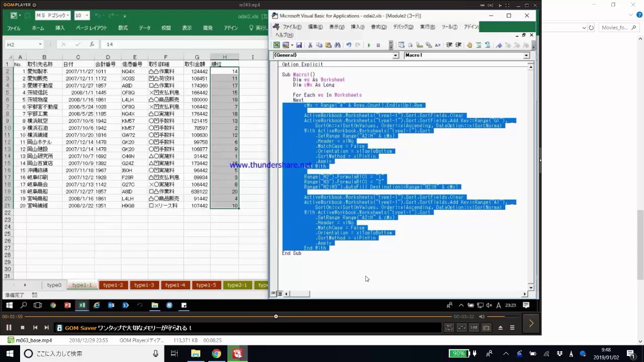Mute the GOM Player volume speaker
644x362 pixels.
pyautogui.click(x=481, y=317)
